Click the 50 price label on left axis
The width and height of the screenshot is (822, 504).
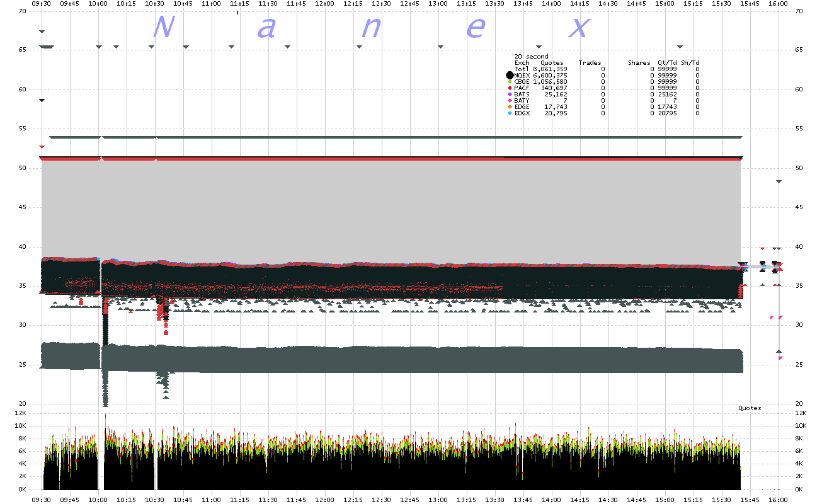(x=23, y=168)
